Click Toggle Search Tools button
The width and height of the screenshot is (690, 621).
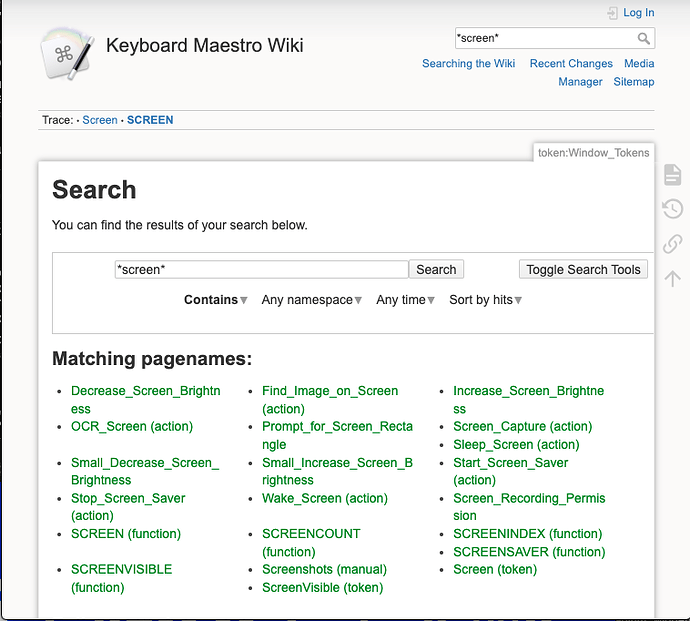(583, 269)
